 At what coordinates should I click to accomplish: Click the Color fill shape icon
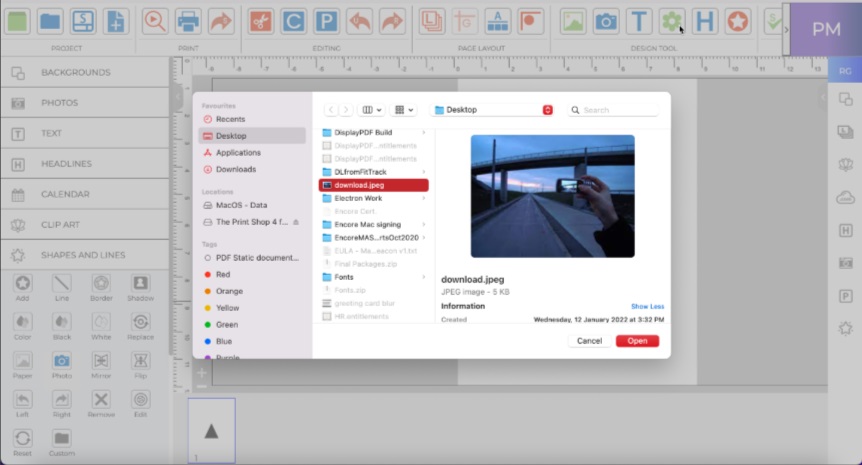23,322
